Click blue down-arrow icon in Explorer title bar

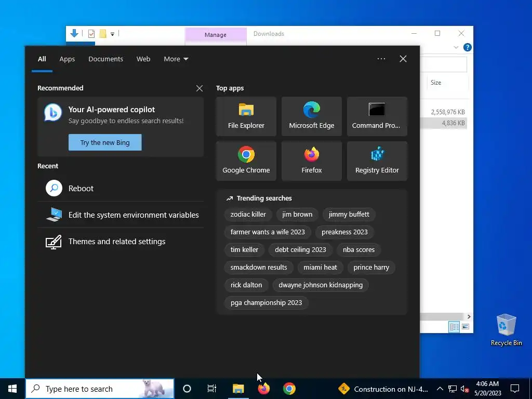74,33
